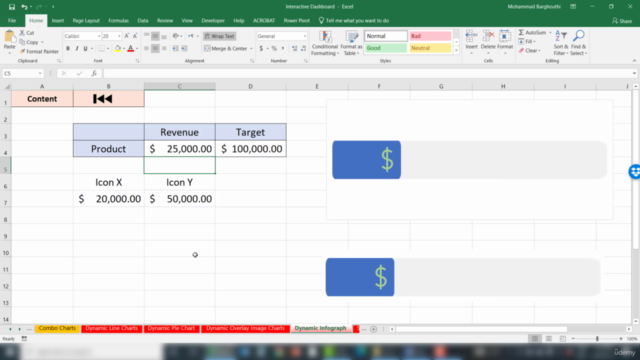
Task: Expand the Borders dropdown arrow
Action: point(108,49)
